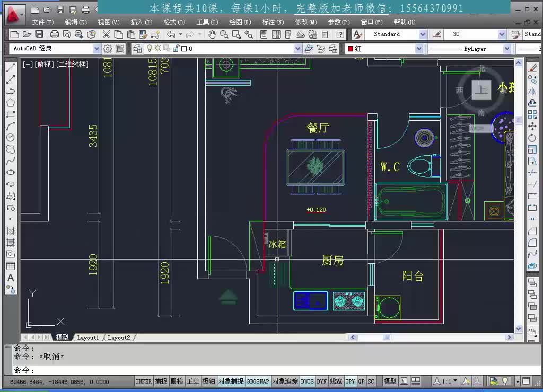Open the 绘图(D) menu
This screenshot has width=543, height=392.
pos(240,22)
